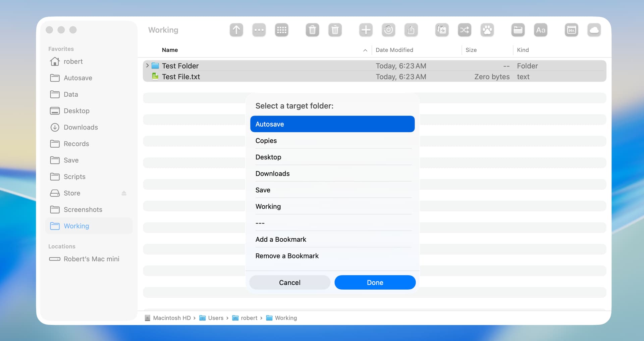Click the share toolbar icon
The image size is (644, 341).
click(411, 30)
